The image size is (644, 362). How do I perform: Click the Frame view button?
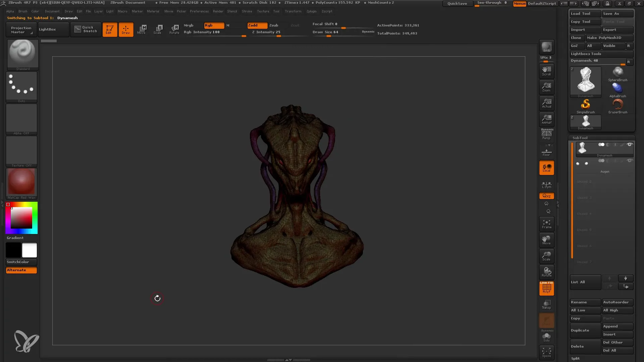pos(547,224)
